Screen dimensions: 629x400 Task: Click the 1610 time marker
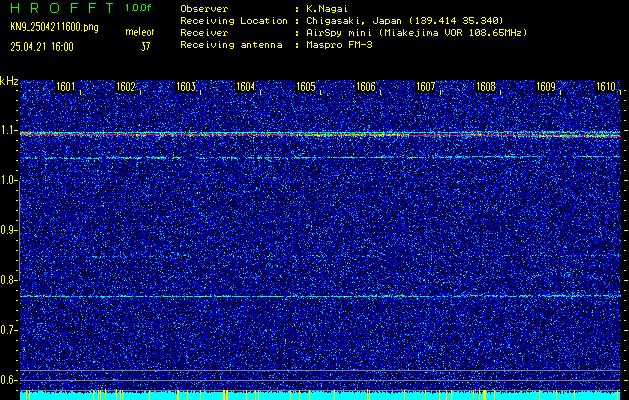coord(606,87)
